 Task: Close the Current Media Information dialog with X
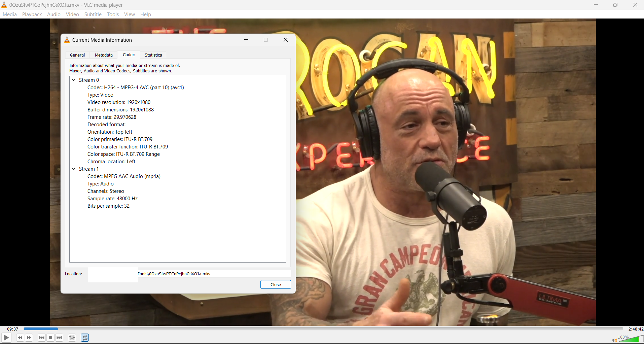click(286, 40)
